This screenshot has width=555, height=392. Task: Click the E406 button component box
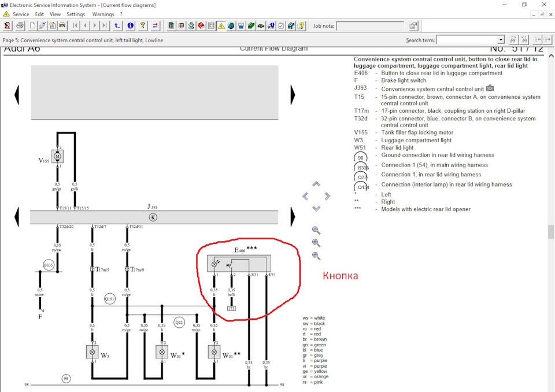239,264
